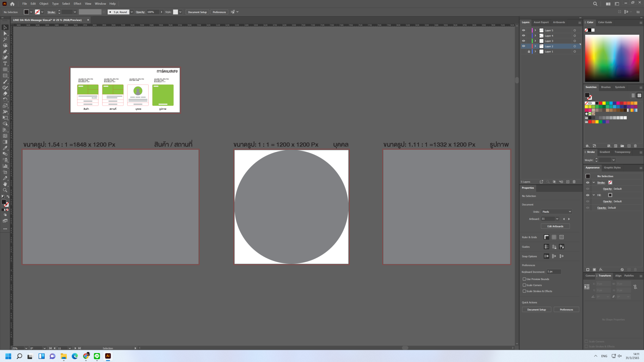Select the Eyedropper tool

(5, 148)
